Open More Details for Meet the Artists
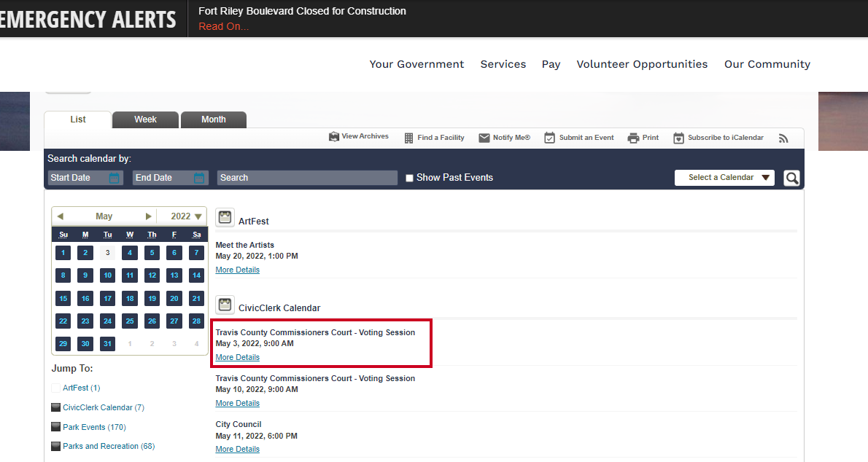This screenshot has height=462, width=868. pos(238,270)
